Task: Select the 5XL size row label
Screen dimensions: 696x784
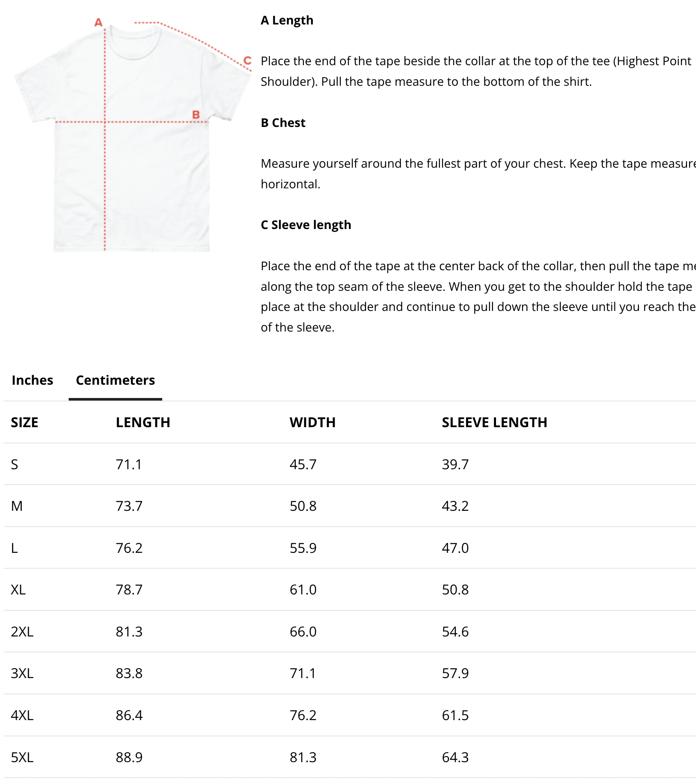Action: [22, 757]
